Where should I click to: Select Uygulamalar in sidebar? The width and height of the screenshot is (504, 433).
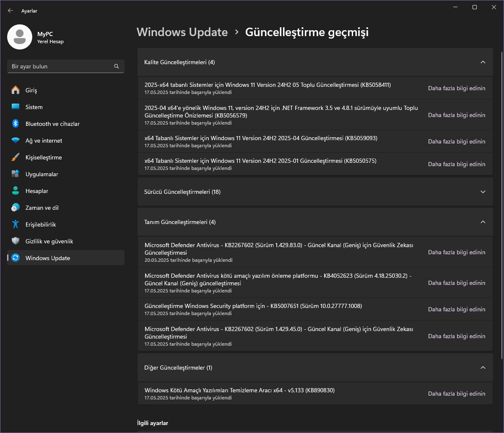pos(66,174)
